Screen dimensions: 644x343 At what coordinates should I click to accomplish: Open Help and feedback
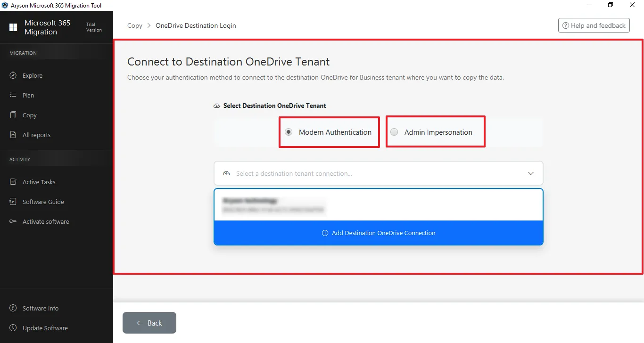tap(594, 25)
